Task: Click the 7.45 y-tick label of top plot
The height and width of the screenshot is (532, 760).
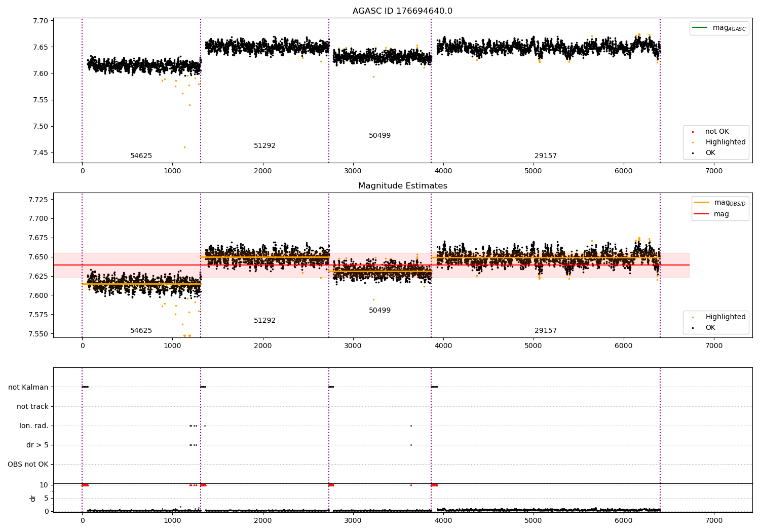Action: [41, 153]
